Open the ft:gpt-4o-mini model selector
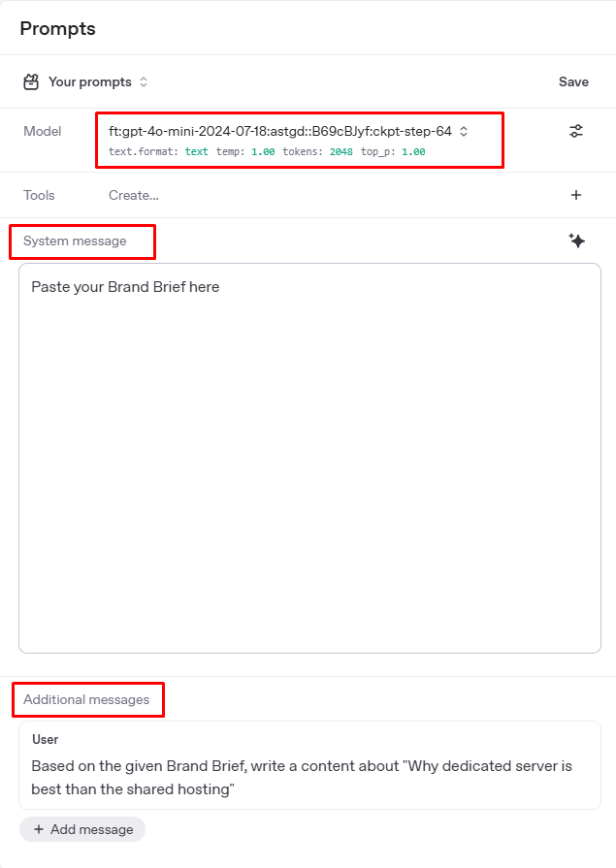616x868 pixels. coord(279,131)
